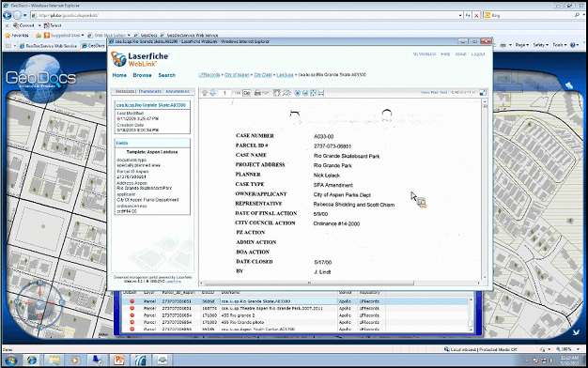The width and height of the screenshot is (588, 368).
Task: Click the Go button in viewer toolbar
Action: tap(247, 93)
